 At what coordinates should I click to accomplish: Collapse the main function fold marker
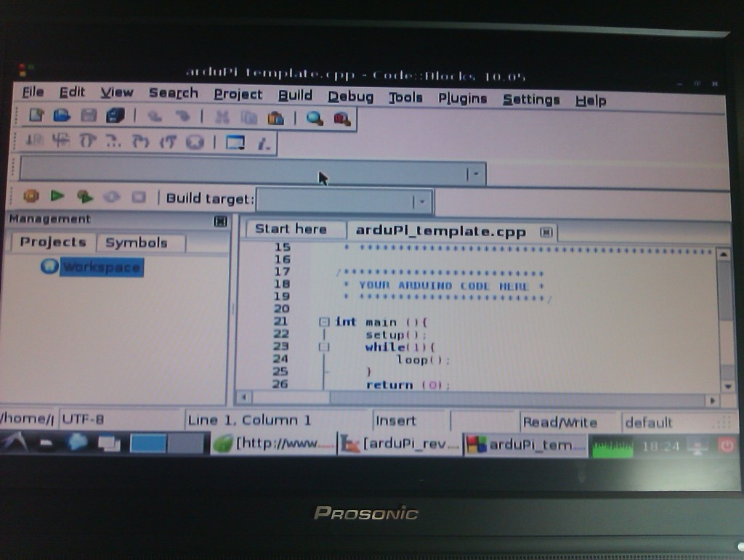(324, 322)
